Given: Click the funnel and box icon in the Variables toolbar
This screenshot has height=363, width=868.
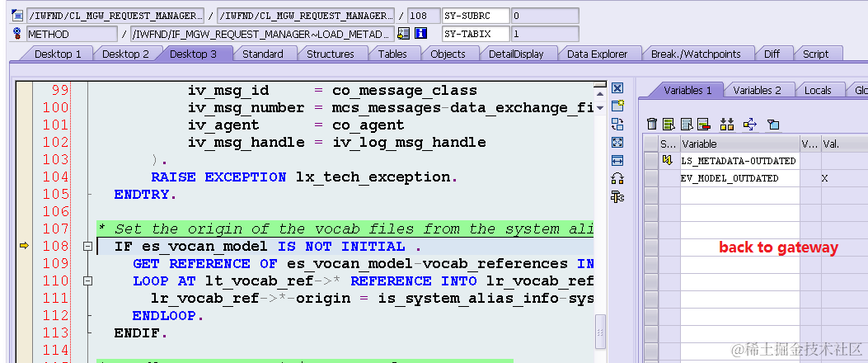Looking at the screenshot, I should (x=772, y=125).
